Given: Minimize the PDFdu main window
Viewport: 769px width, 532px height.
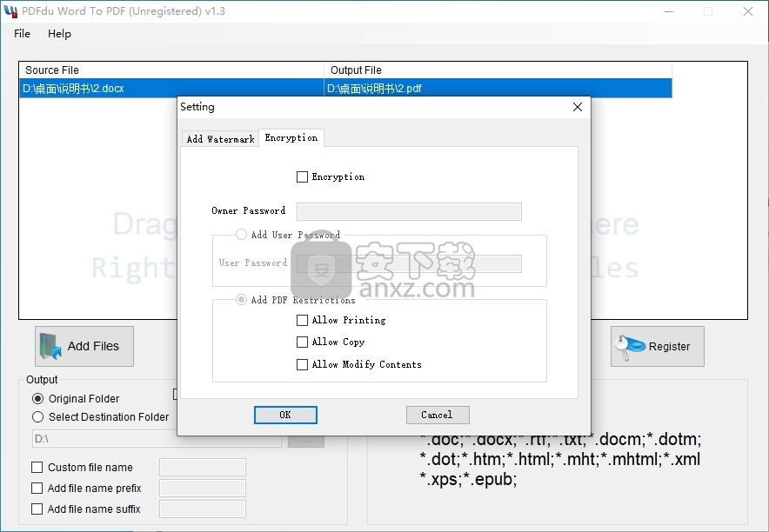Looking at the screenshot, I should coord(669,11).
